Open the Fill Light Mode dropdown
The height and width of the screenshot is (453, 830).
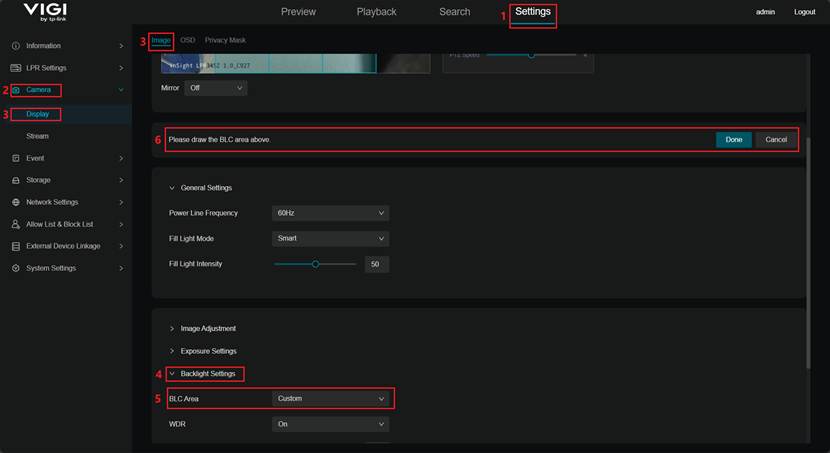(x=330, y=238)
